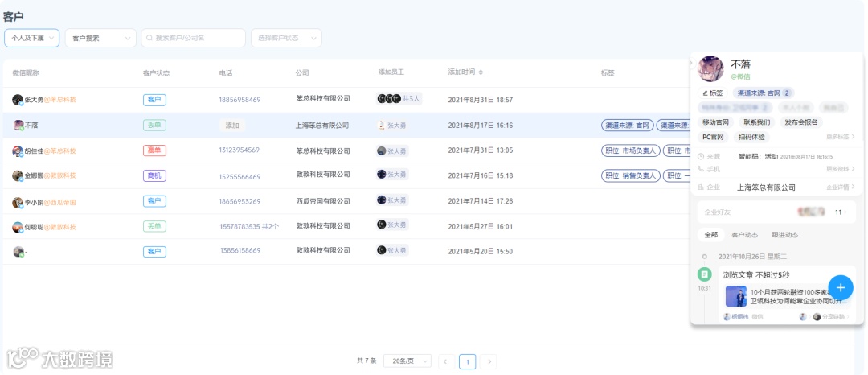Viewport: 868px width, 375px height.
Task: Click 西瓜帝国有限公司 company cell
Action: 323,201
